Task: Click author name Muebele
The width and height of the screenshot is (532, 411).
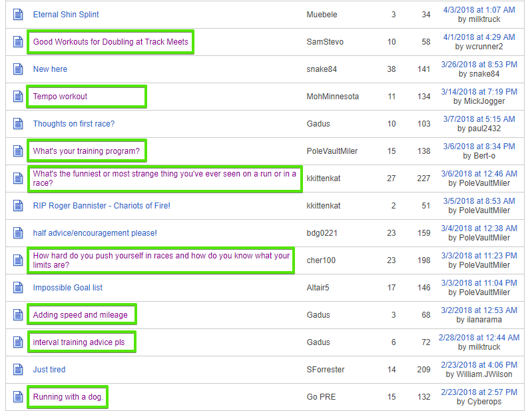Action: 322,15
